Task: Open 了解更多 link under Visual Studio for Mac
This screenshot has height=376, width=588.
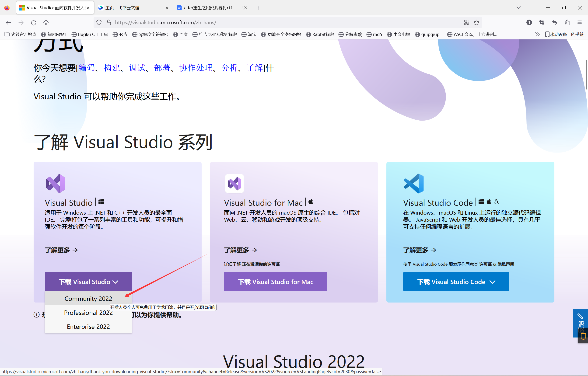Action: (x=241, y=250)
